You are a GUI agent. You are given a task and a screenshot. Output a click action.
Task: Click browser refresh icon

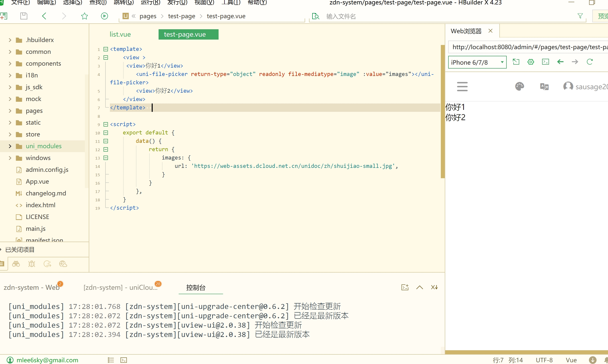590,62
